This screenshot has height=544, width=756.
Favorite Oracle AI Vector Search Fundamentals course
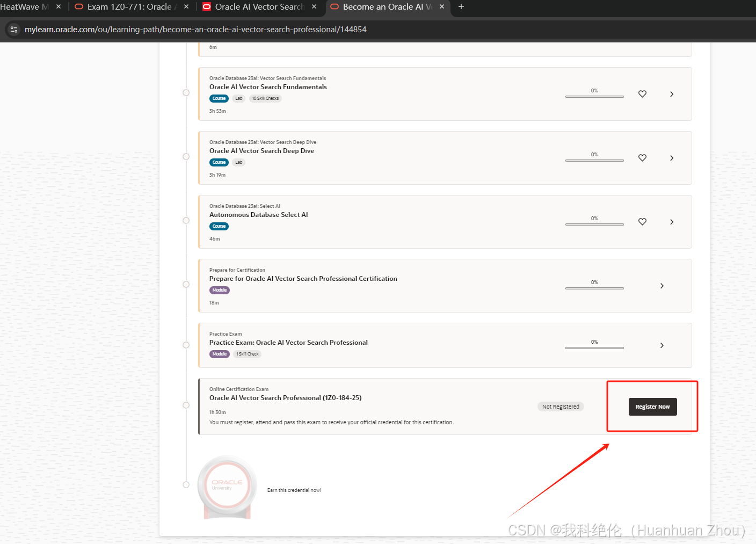(x=642, y=94)
